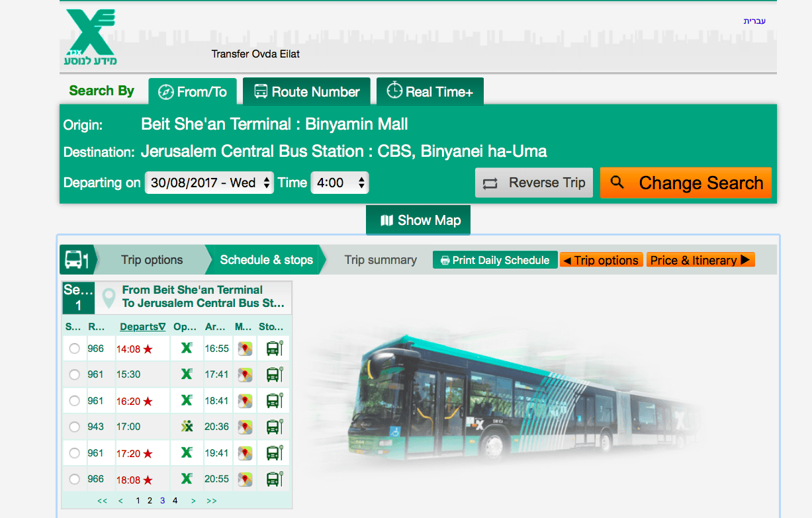The image size is (812, 518).
Task: Choose the 18:08 route 966 radio button
Action: point(74,479)
